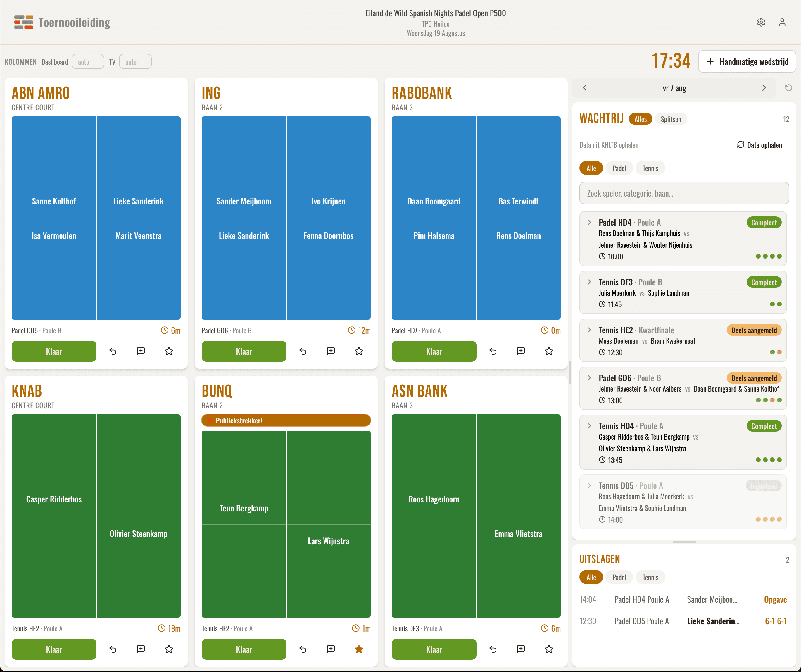Click clock timer 18m on KNAB
The image size is (801, 672).
point(169,628)
